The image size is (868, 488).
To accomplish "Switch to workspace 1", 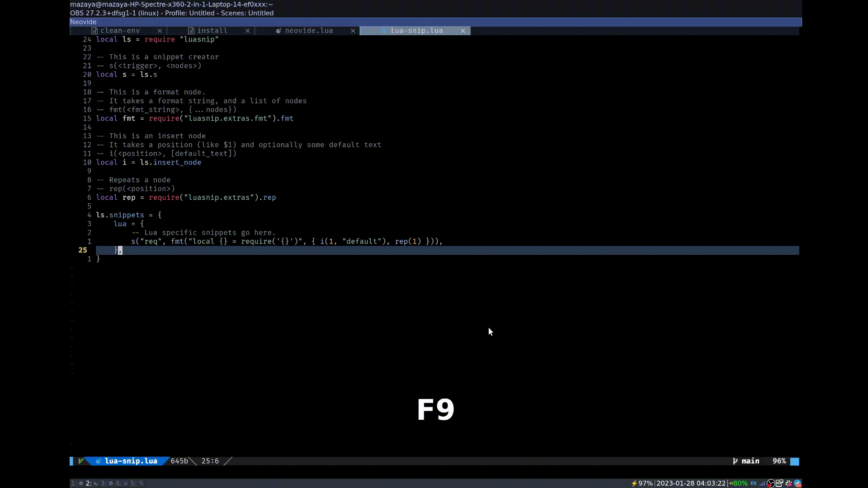I will click(x=76, y=483).
